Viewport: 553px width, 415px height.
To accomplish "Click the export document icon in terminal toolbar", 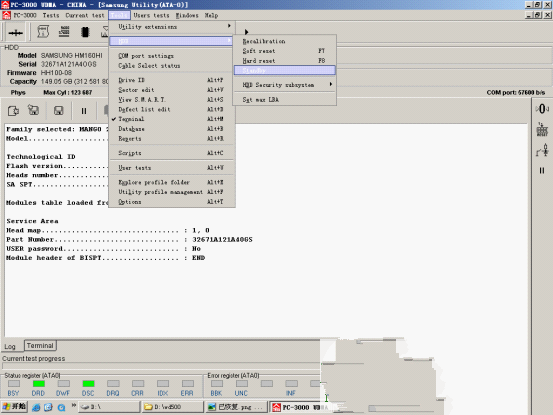I will coord(13,111).
